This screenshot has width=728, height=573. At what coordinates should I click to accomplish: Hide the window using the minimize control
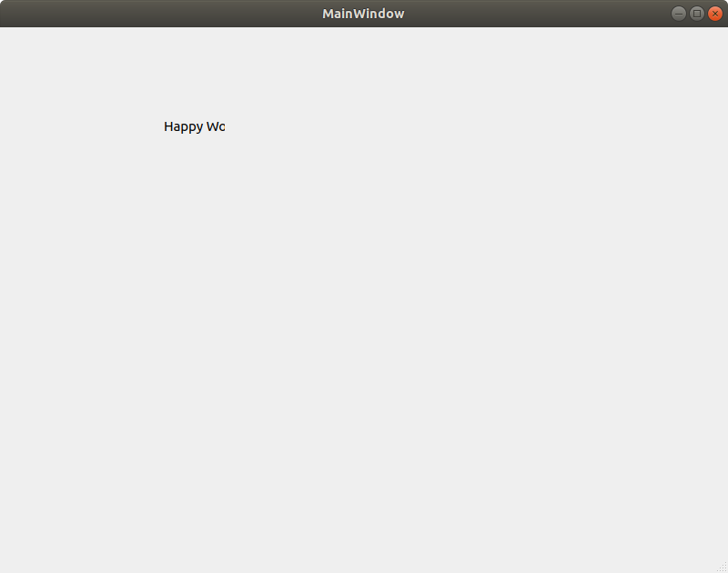(x=679, y=14)
